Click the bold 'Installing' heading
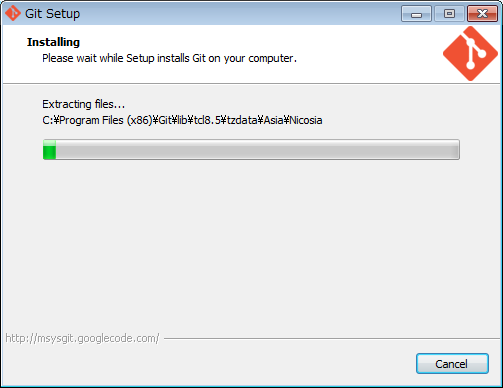The height and width of the screenshot is (388, 503). pos(53,42)
